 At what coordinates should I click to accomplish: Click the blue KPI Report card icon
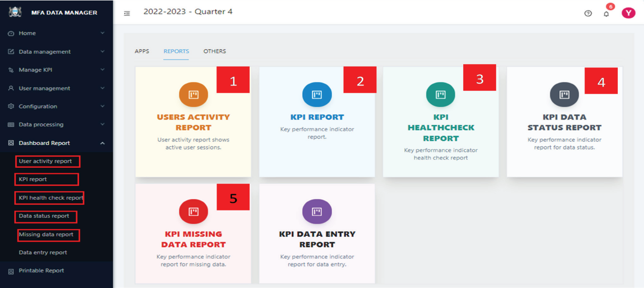tap(317, 94)
